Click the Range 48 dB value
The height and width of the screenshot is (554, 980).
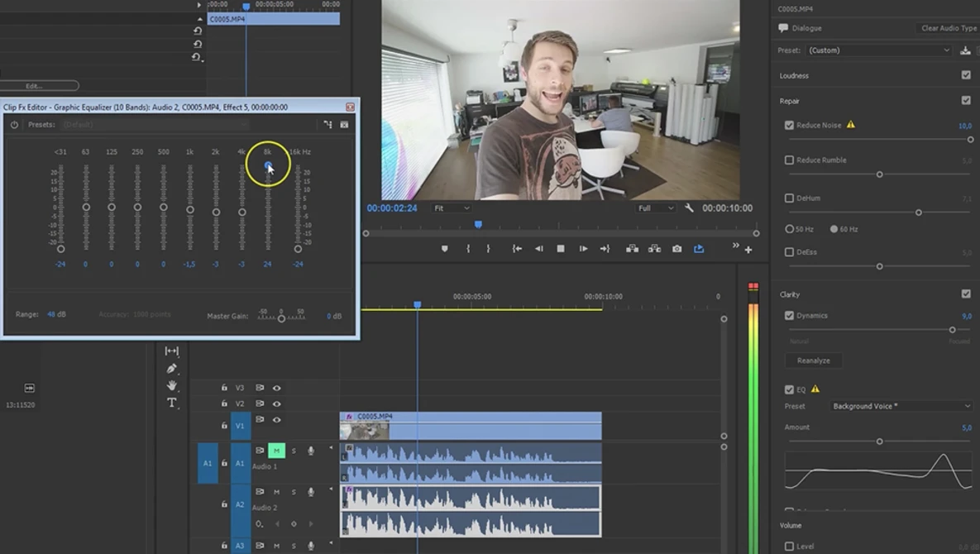[56, 314]
